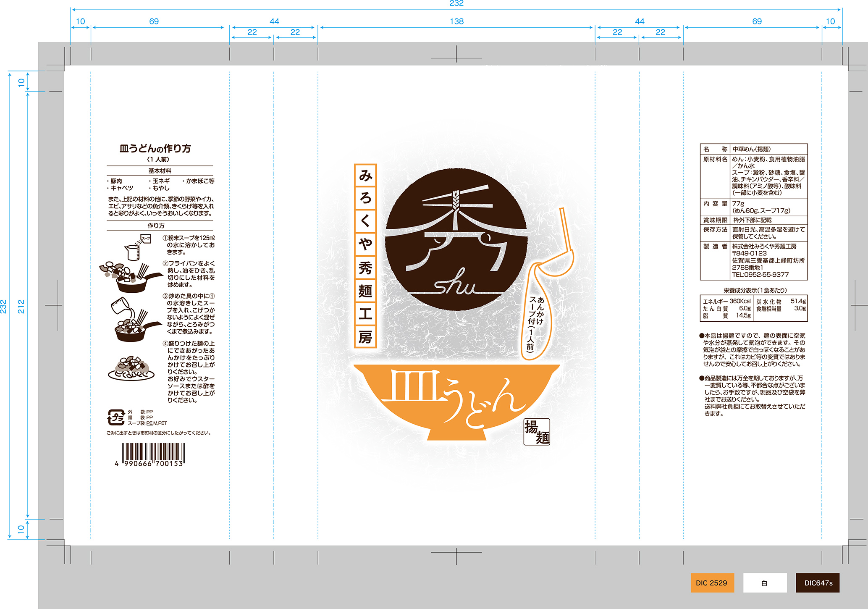Viewport: 868px width, 609px height.
Task: Click the measuring cup illustration for step ①
Action: tap(137, 248)
